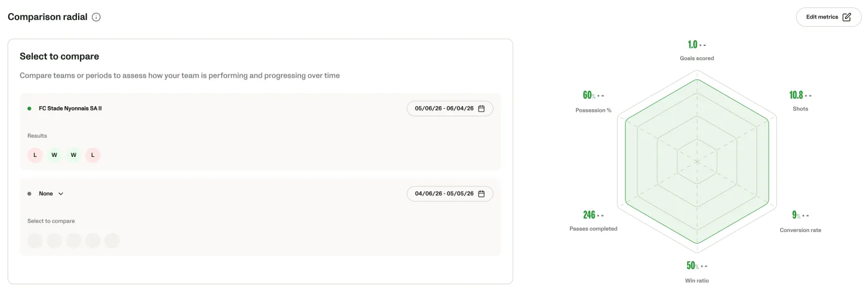
Task: Click the FC Stade Nyonnais SA II team name
Action: [70, 109]
